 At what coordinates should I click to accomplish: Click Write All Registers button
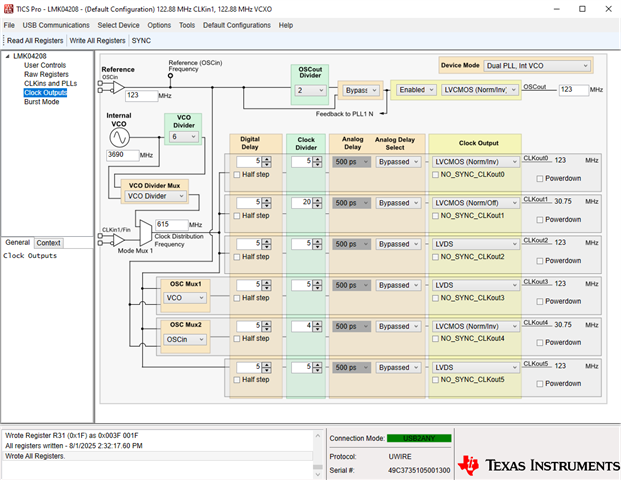point(97,40)
